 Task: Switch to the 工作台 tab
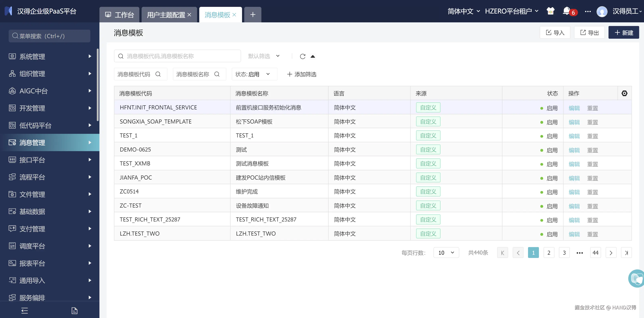click(119, 15)
